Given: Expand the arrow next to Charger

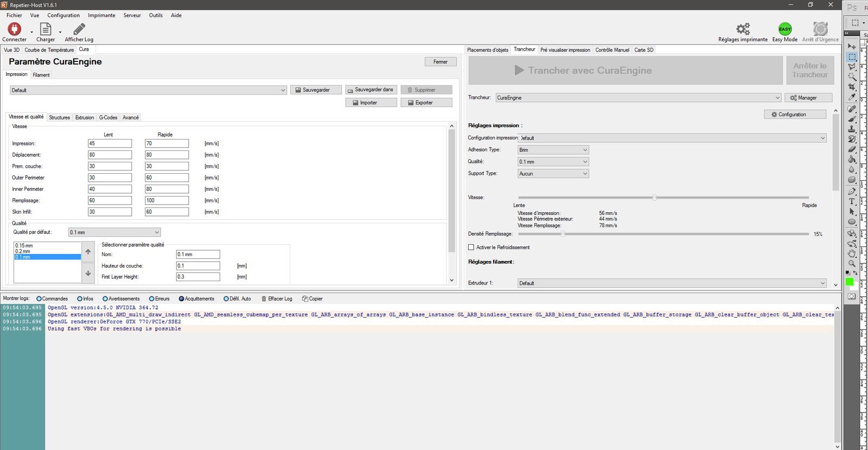Looking at the screenshot, I should 60,32.
